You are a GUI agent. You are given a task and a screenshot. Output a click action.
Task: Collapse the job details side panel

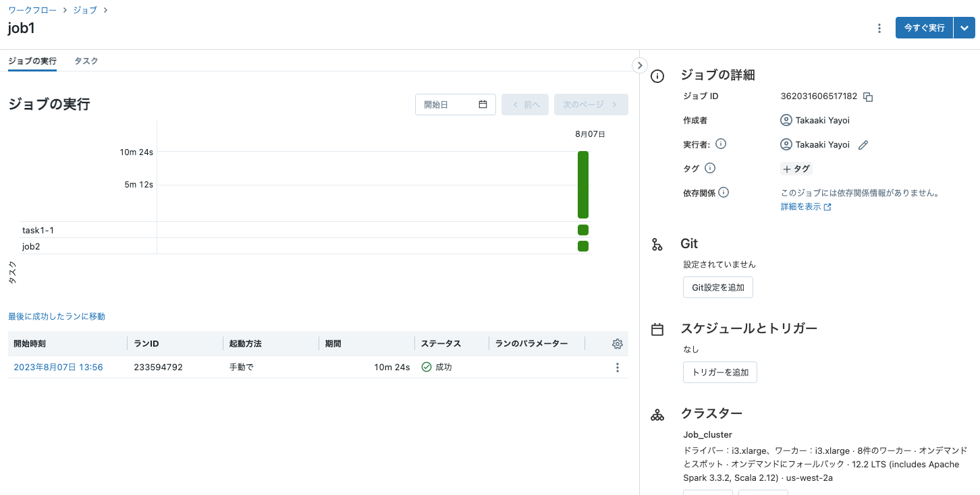pyautogui.click(x=639, y=65)
